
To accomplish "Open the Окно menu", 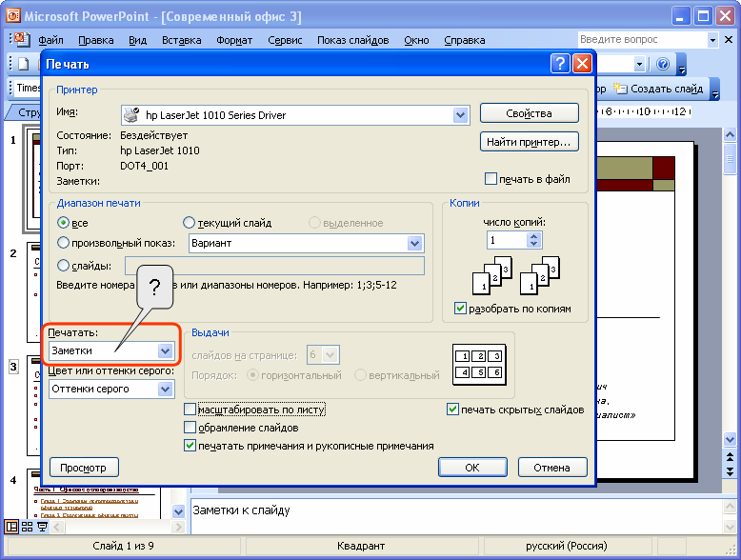I will [416, 40].
